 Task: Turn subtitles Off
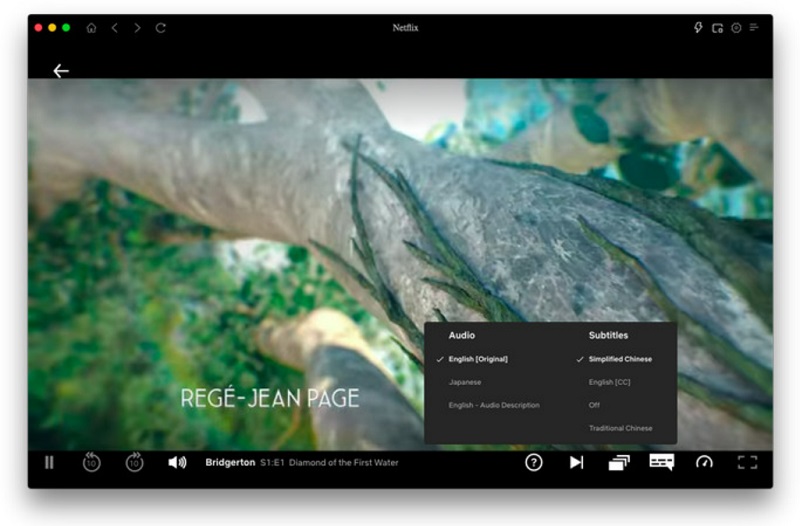click(594, 405)
